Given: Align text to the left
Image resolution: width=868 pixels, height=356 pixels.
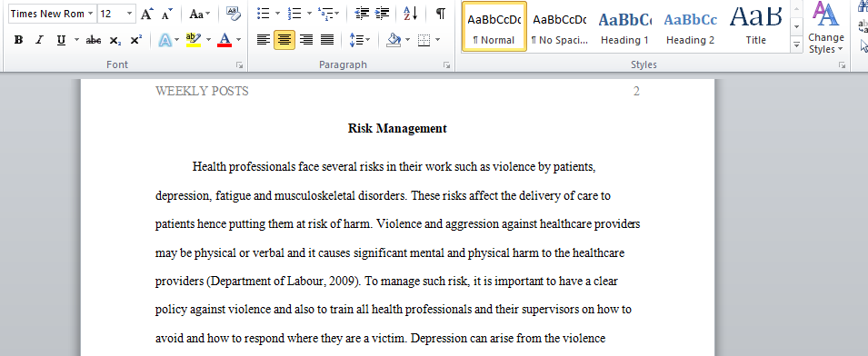Looking at the screenshot, I should pyautogui.click(x=264, y=40).
